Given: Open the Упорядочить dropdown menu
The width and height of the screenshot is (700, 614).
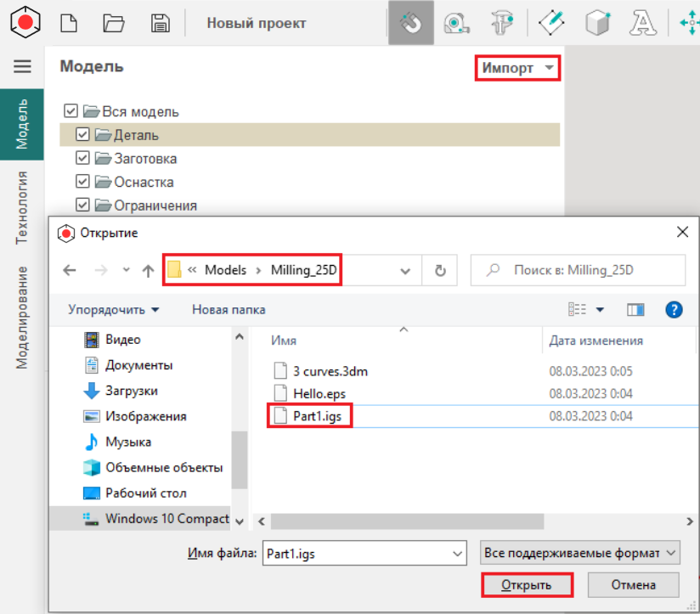Looking at the screenshot, I should point(114,309).
